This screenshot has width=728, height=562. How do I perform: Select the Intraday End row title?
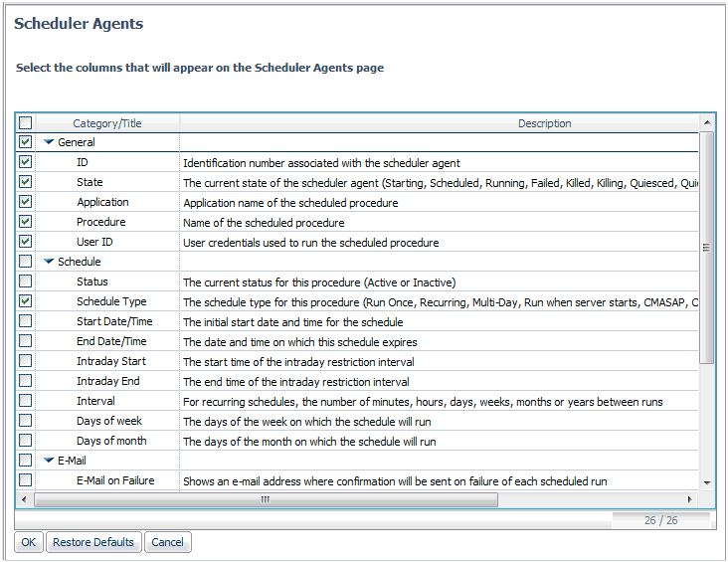107,381
